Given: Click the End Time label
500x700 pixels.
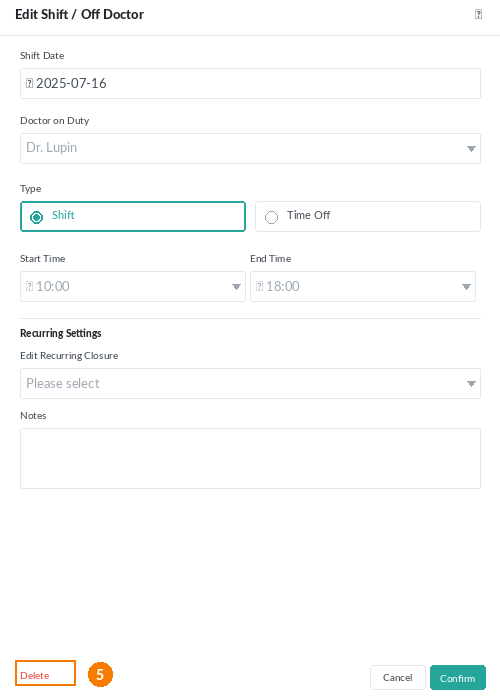Looking at the screenshot, I should click(271, 258).
